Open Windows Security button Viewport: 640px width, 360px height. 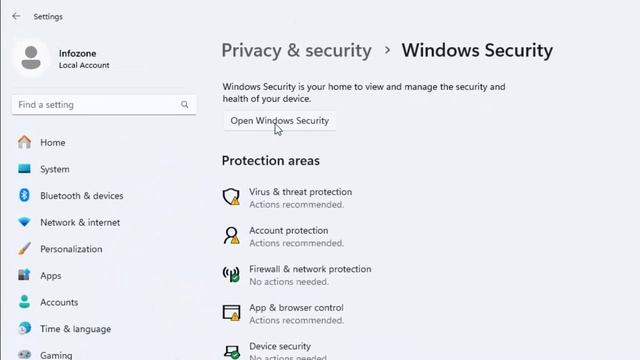[280, 121]
